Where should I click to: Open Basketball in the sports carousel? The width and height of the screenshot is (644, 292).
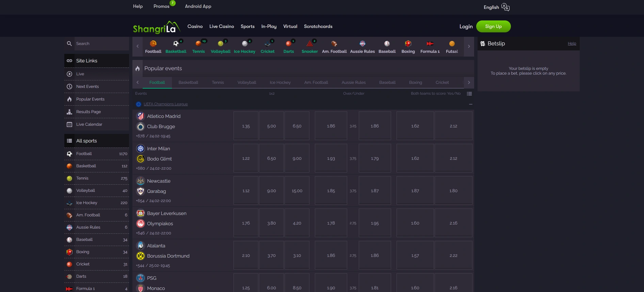click(176, 47)
